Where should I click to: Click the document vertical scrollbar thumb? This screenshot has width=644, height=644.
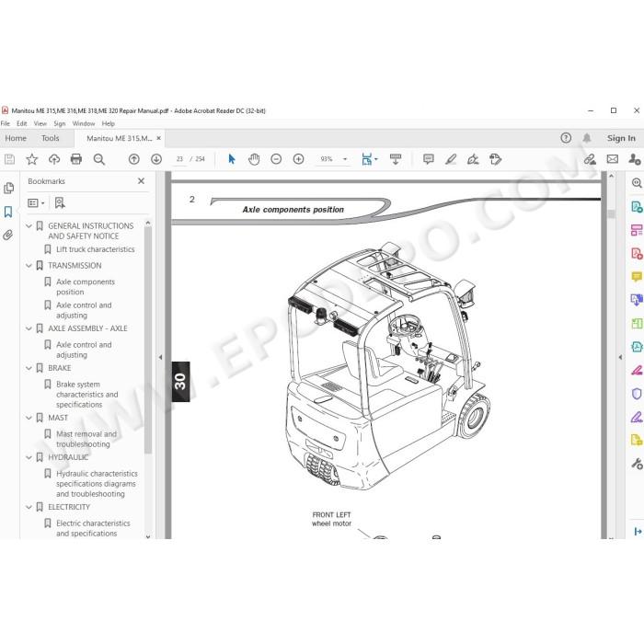pos(611,213)
